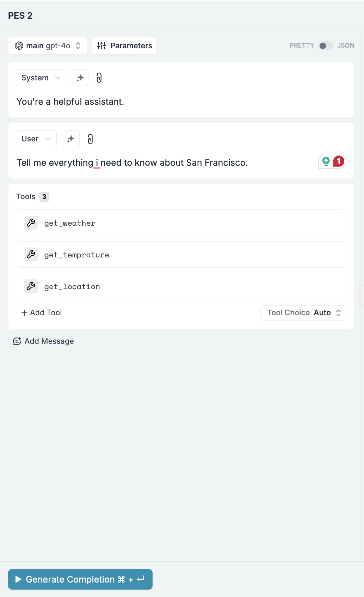Click Add Message
Image resolution: width=364 pixels, height=597 pixels.
click(43, 341)
